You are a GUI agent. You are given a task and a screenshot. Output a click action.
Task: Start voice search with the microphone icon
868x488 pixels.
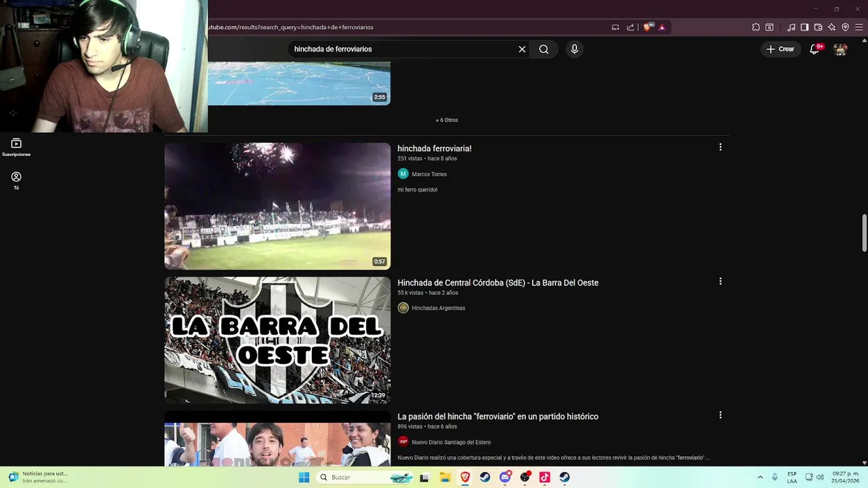click(x=574, y=49)
